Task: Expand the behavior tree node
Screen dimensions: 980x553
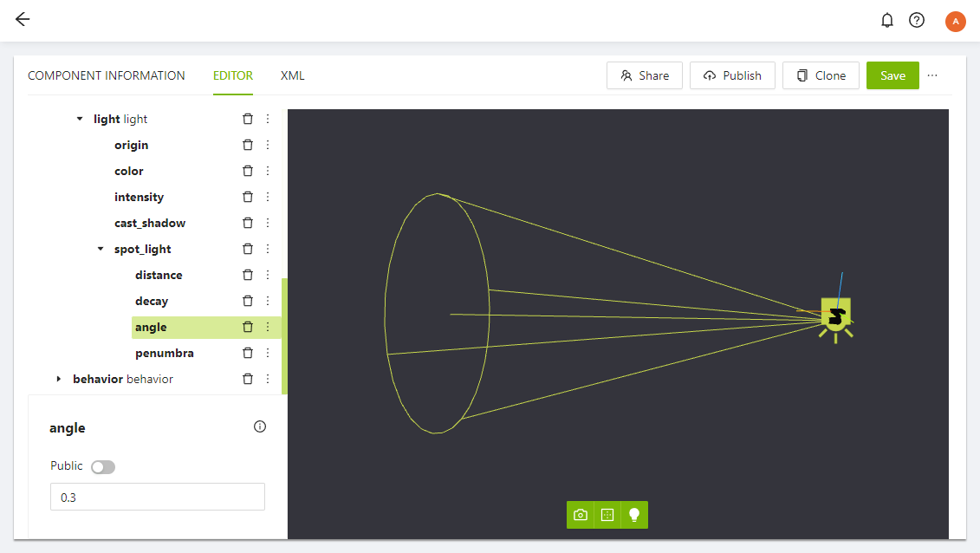Action: [58, 379]
